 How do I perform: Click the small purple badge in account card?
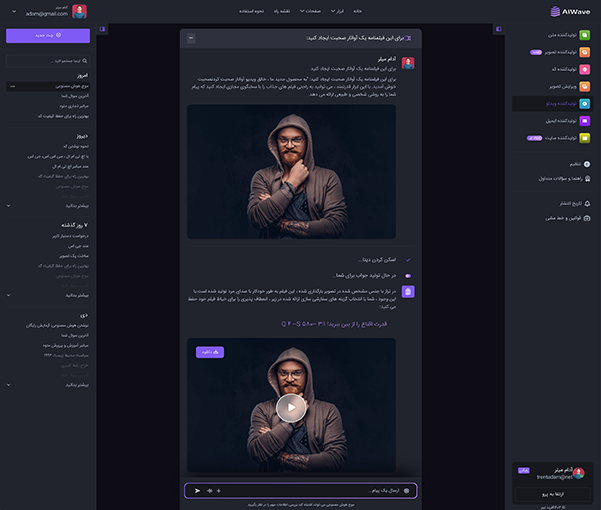[x=524, y=470]
